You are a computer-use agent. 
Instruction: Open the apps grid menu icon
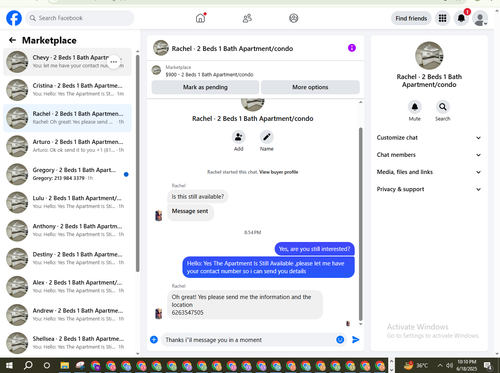click(442, 18)
